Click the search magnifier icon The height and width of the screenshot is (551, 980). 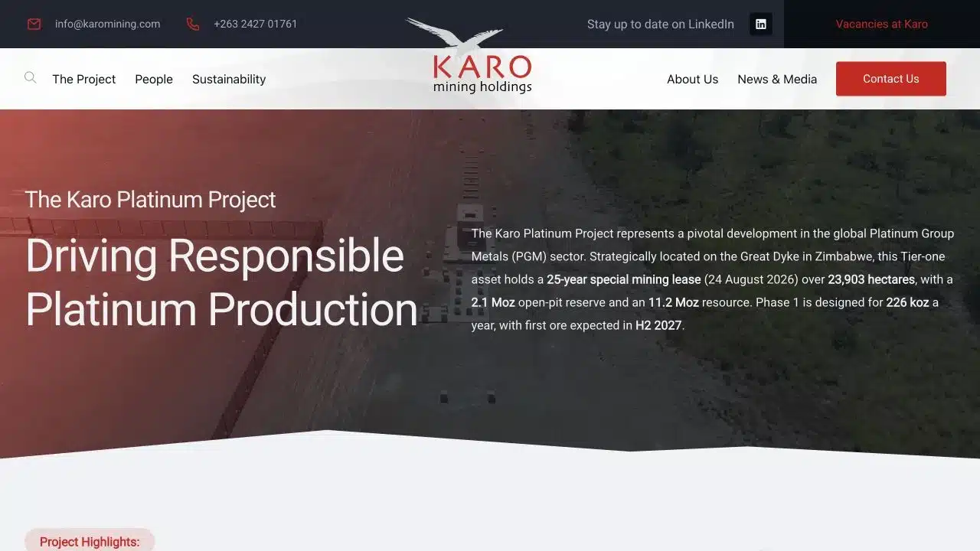31,77
